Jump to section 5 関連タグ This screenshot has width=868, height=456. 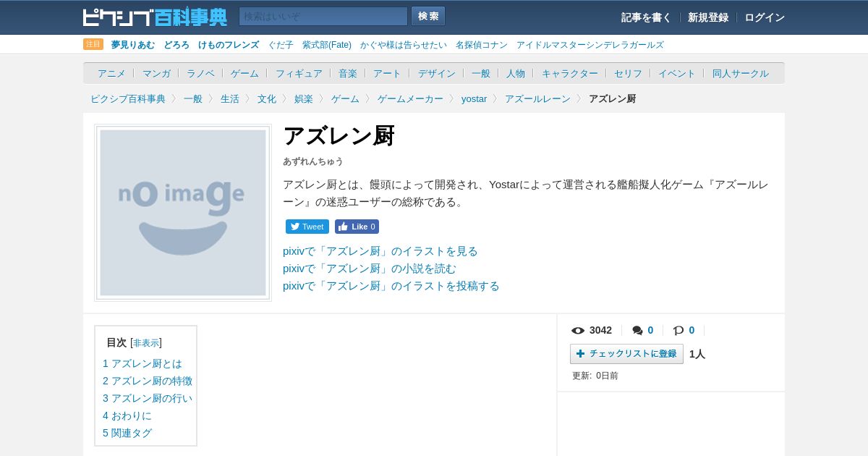coord(127,433)
